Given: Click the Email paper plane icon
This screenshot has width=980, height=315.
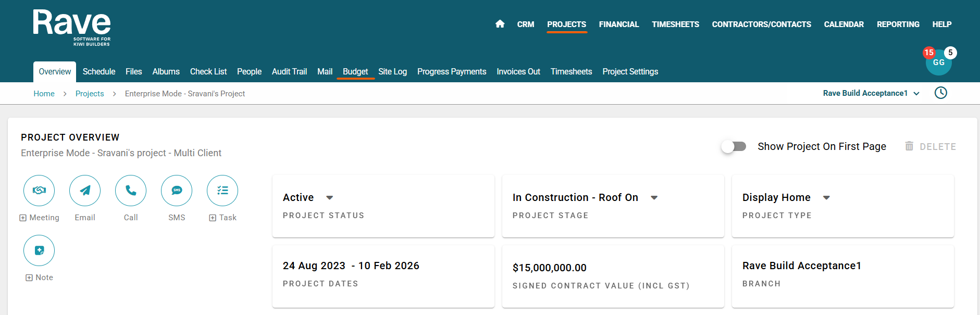Looking at the screenshot, I should [x=85, y=191].
